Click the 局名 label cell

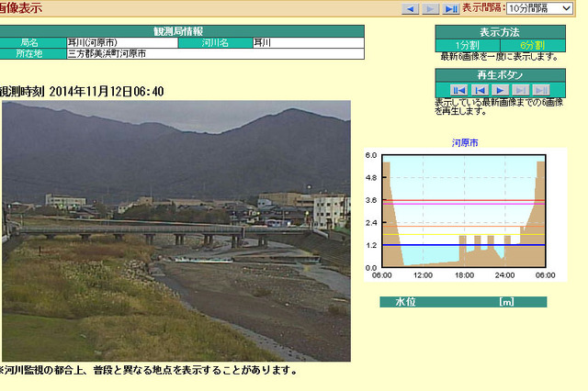click(x=33, y=43)
